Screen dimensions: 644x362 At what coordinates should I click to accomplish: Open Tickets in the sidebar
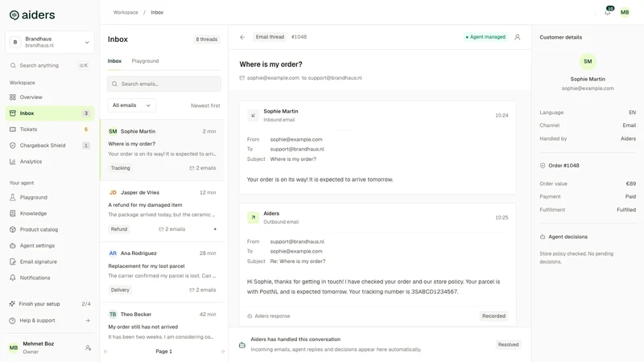[x=50, y=130]
